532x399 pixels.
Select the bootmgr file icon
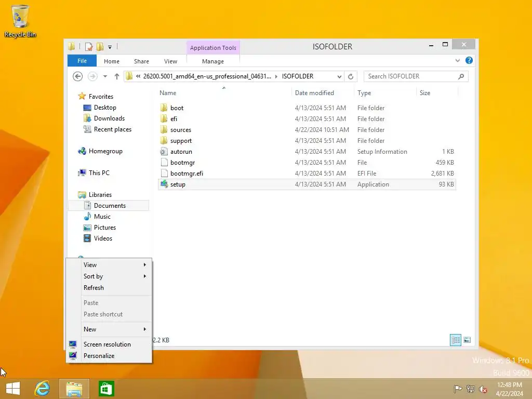tap(164, 162)
